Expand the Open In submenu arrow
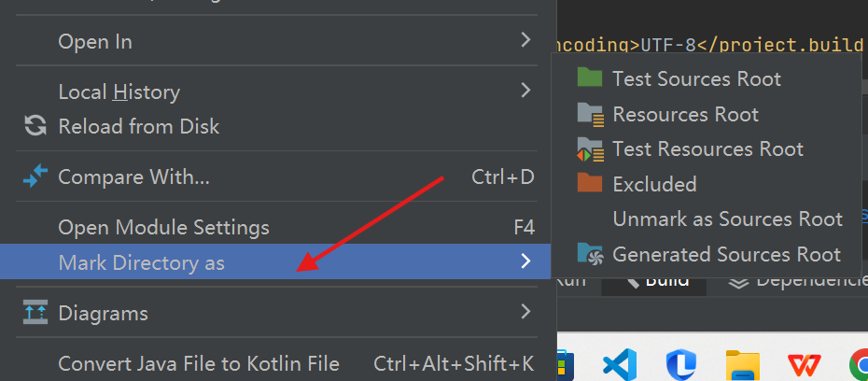The width and height of the screenshot is (868, 381). coord(525,40)
